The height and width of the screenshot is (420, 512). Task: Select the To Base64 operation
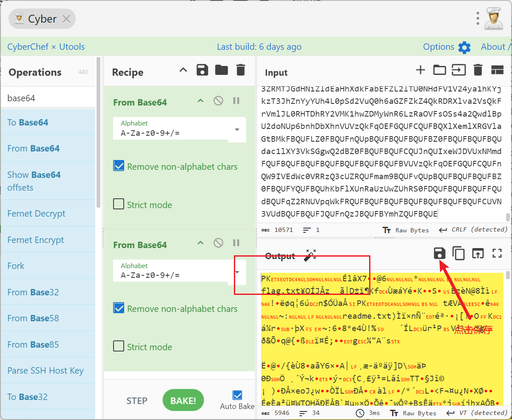(x=48, y=123)
